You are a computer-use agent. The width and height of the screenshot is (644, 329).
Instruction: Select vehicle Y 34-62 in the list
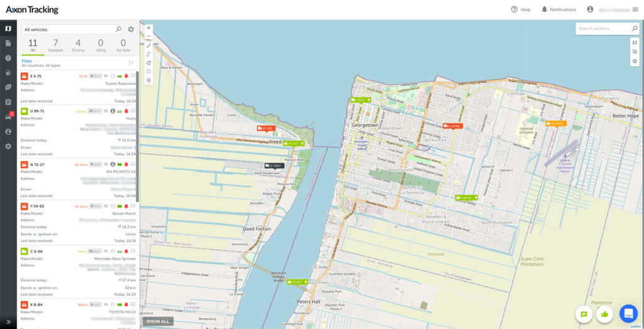[x=78, y=222]
